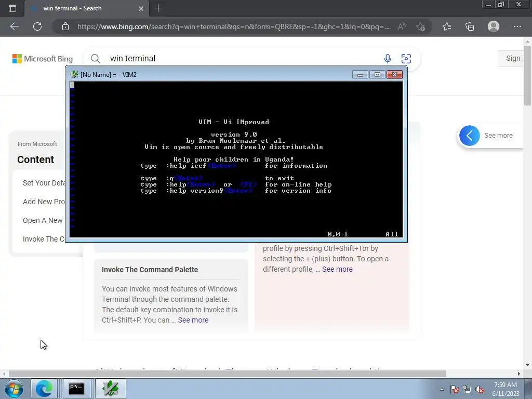The width and height of the screenshot is (532, 399).
Task: Click the '0,0-1' cursor position indicator
Action: 338,234
